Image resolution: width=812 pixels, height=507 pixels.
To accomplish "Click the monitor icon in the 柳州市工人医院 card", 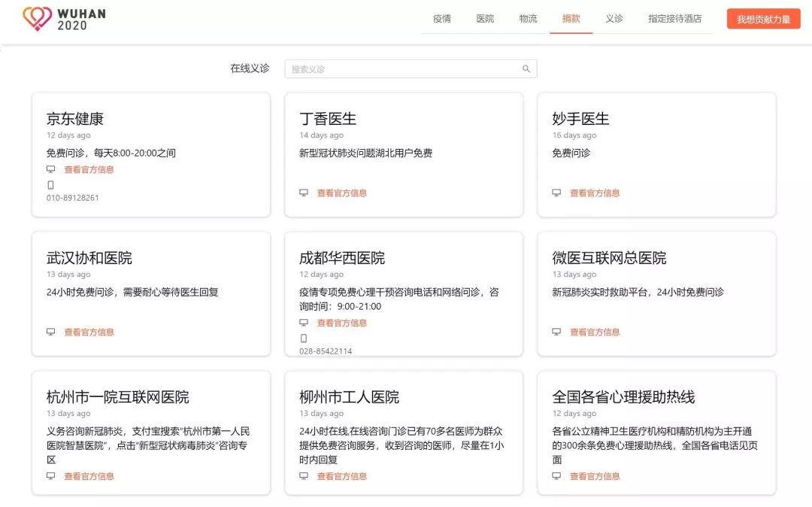I will point(304,476).
